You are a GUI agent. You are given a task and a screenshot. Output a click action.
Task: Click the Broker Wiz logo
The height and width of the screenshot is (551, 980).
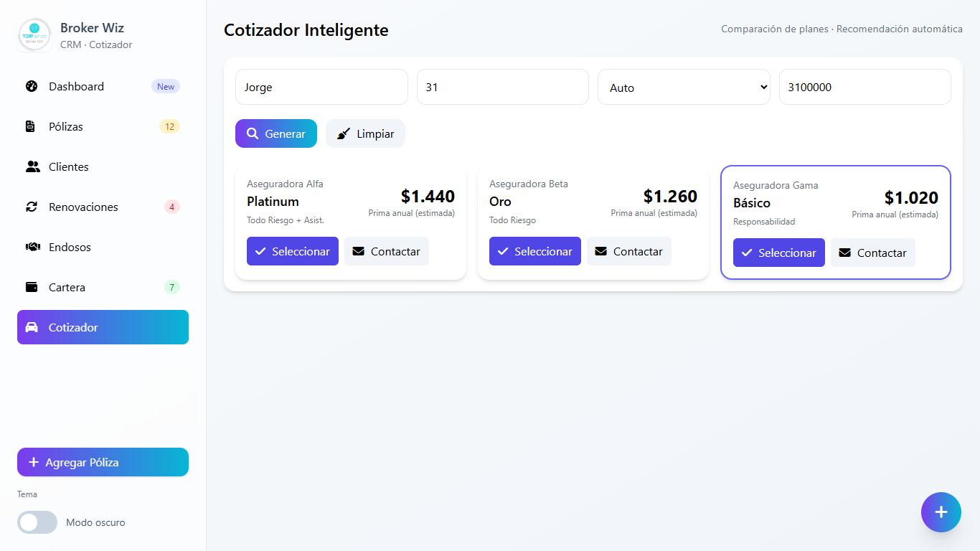tap(34, 35)
